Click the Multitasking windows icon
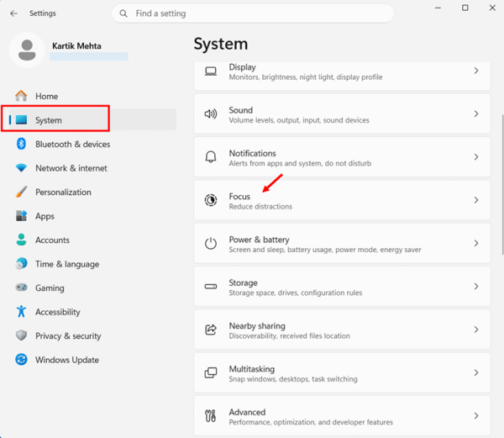Viewport: 504px width, 438px height. [211, 372]
